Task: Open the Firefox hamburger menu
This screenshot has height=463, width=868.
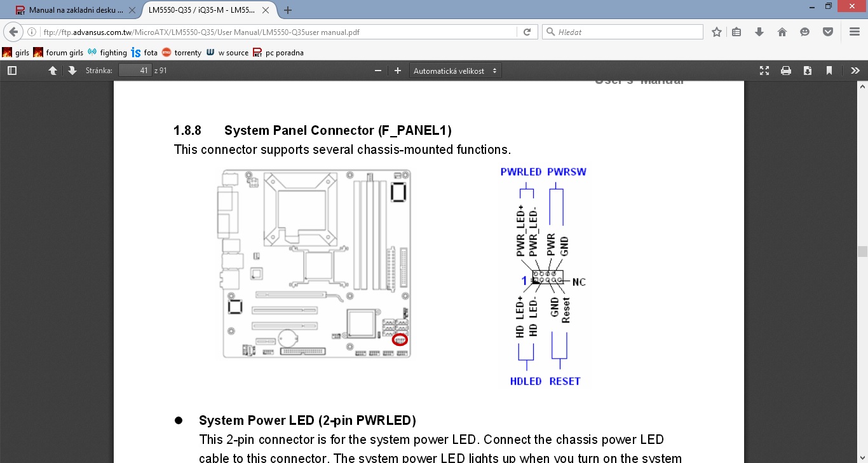Action: pyautogui.click(x=855, y=32)
